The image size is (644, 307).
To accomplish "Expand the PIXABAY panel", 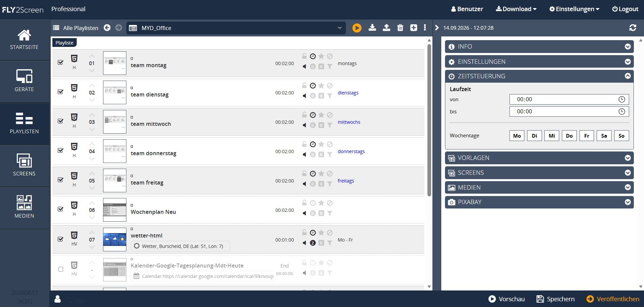I will point(539,202).
